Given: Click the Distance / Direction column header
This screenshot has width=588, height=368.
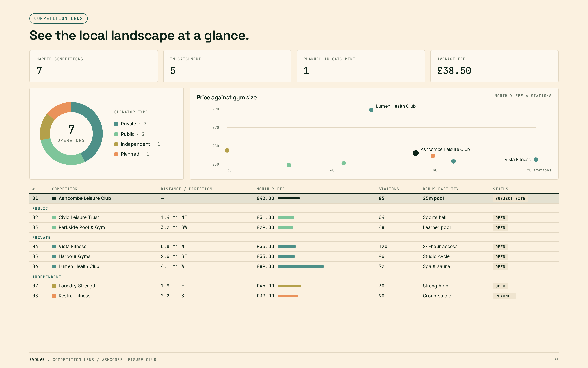Looking at the screenshot, I should coord(186,189).
